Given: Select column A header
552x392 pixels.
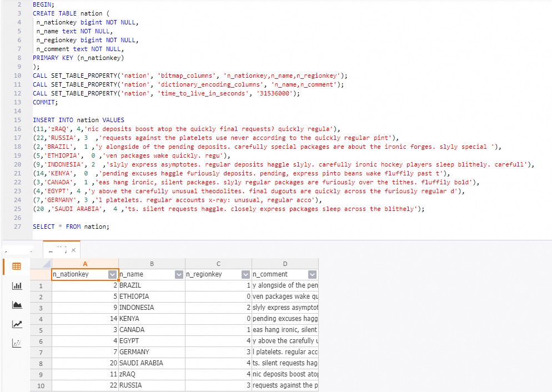Looking at the screenshot, I should click(85, 264).
